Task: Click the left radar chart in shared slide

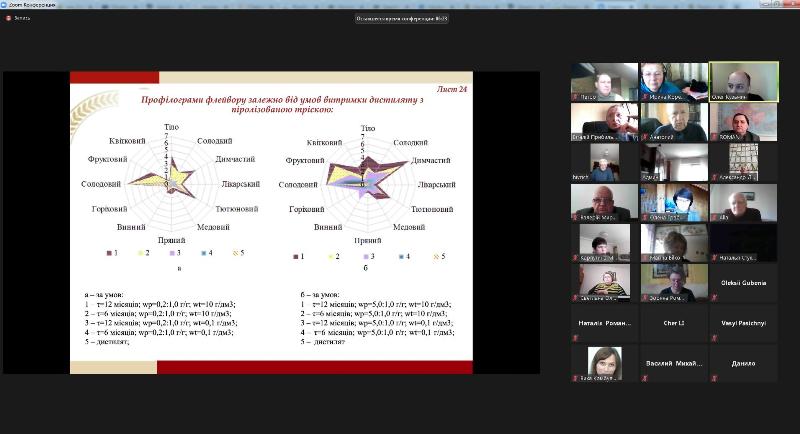Action: tap(171, 184)
